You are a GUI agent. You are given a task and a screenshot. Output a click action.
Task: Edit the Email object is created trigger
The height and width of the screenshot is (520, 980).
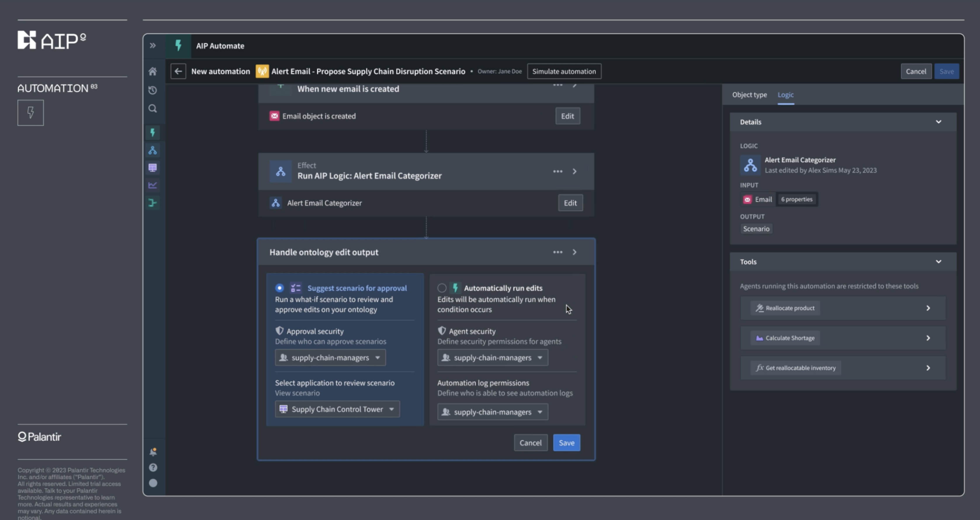[x=568, y=116]
